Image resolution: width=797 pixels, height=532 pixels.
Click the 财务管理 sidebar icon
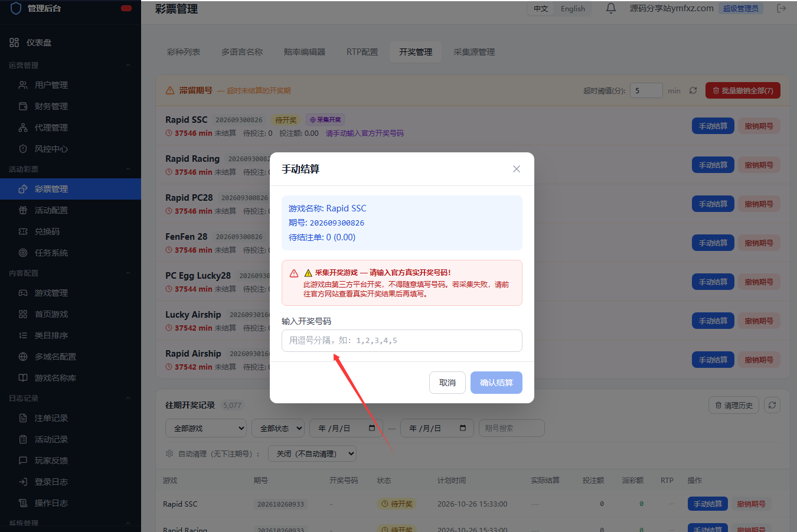(x=23, y=106)
